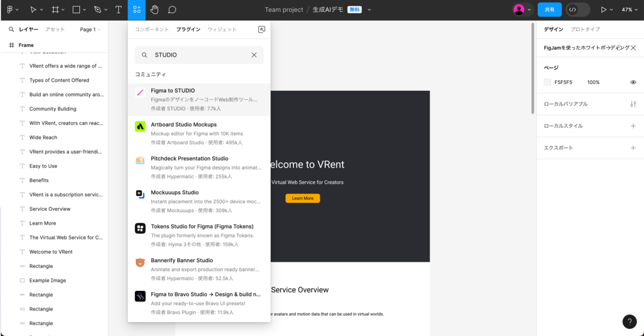Add a local style with plus

pyautogui.click(x=633, y=126)
